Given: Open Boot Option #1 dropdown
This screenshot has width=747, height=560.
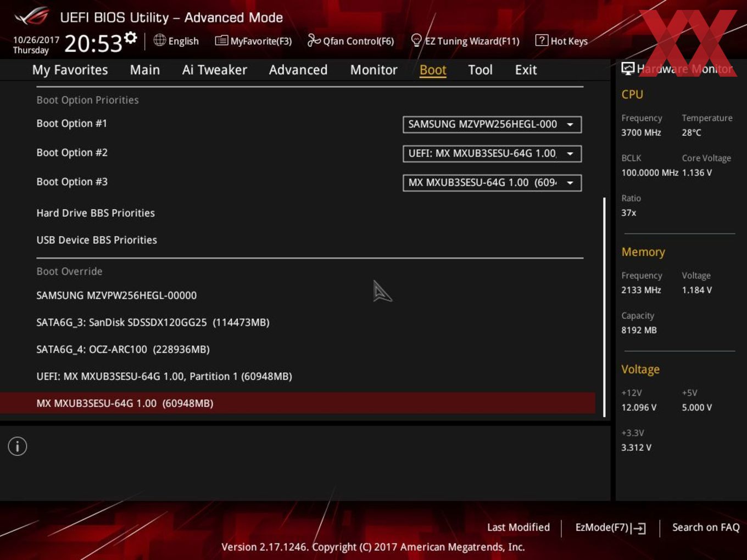Looking at the screenshot, I should click(x=492, y=125).
